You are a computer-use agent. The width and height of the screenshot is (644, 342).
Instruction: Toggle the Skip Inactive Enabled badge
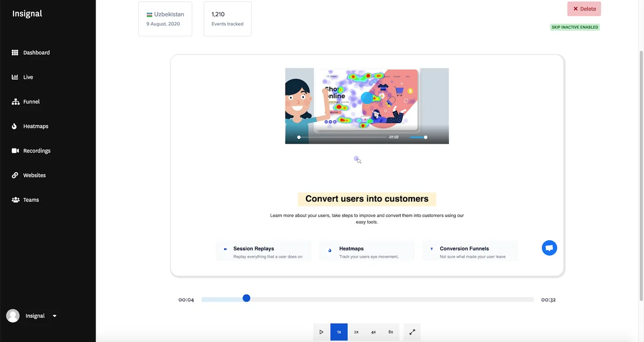pyautogui.click(x=575, y=27)
